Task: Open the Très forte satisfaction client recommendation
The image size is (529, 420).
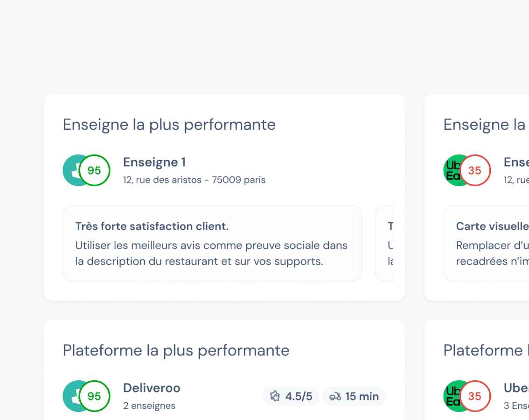Action: (212, 243)
